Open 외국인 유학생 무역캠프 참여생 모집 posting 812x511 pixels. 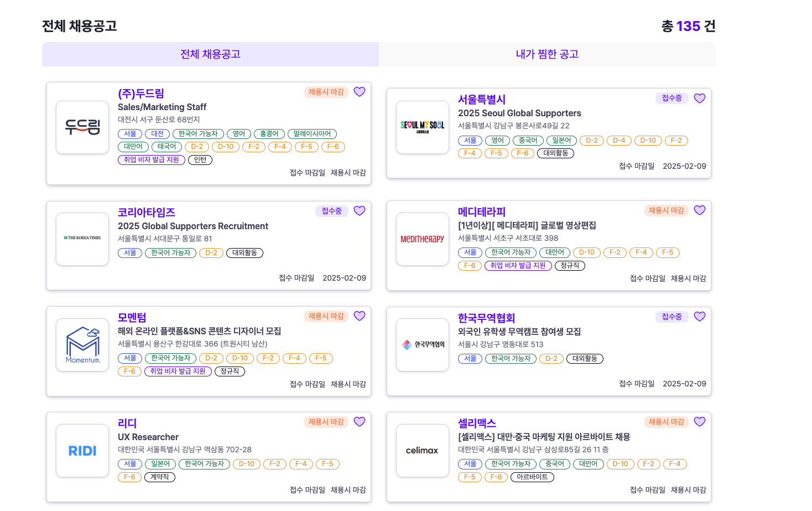(x=519, y=332)
